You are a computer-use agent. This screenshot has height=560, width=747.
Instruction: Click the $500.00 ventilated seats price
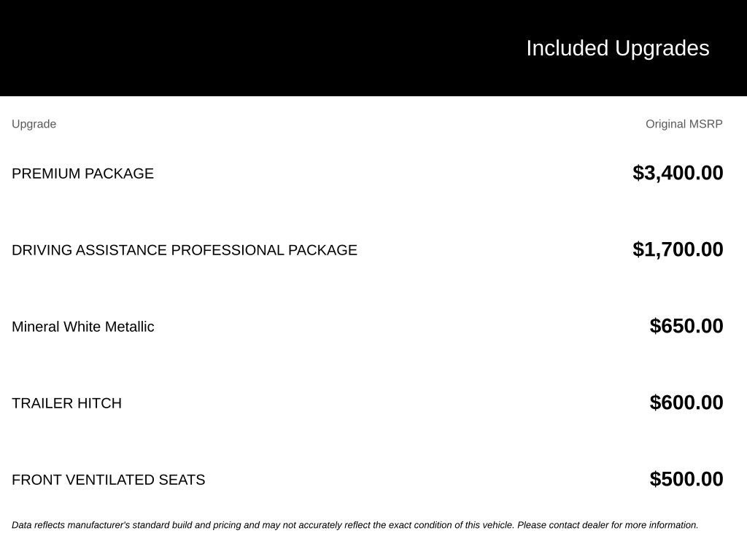(x=686, y=480)
